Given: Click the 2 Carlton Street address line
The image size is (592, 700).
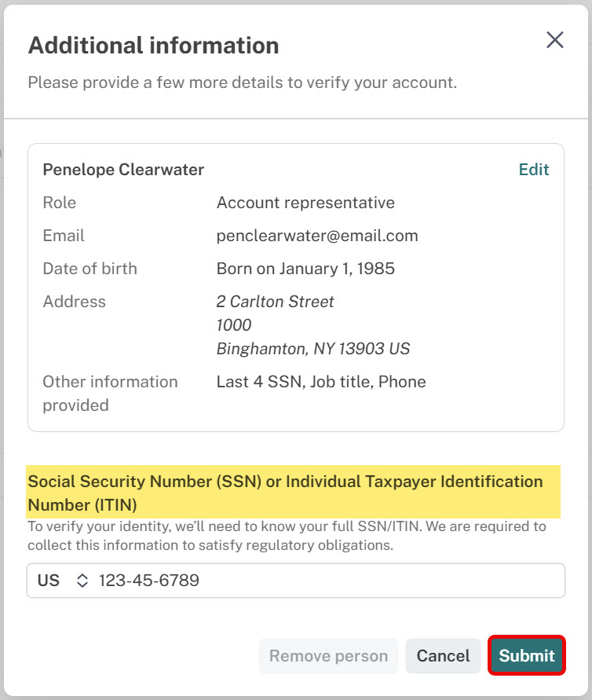Looking at the screenshot, I should tap(275, 302).
